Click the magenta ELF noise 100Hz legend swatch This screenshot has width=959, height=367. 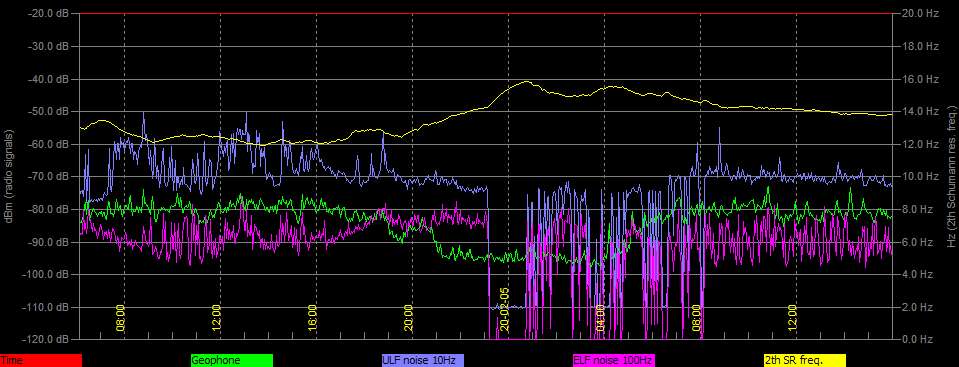point(613,361)
